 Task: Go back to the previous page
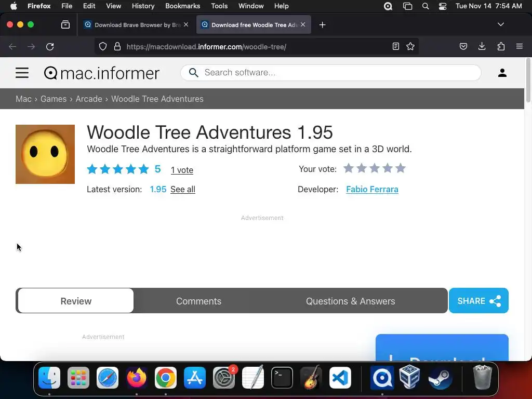tap(12, 46)
